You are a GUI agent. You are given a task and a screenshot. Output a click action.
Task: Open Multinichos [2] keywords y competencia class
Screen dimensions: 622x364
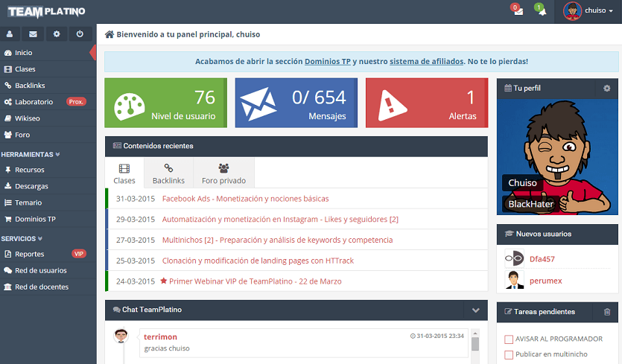pyautogui.click(x=277, y=240)
